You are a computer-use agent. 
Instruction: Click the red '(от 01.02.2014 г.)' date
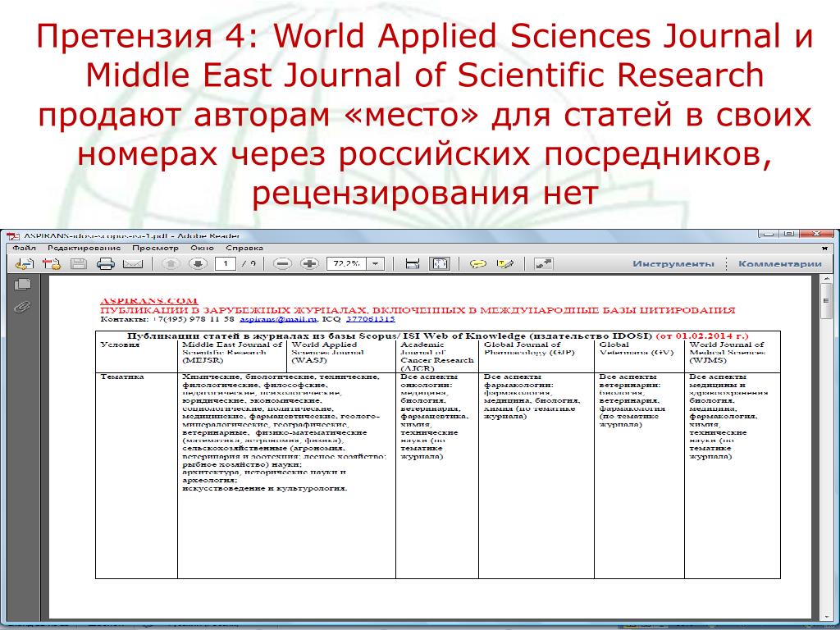tap(702, 336)
